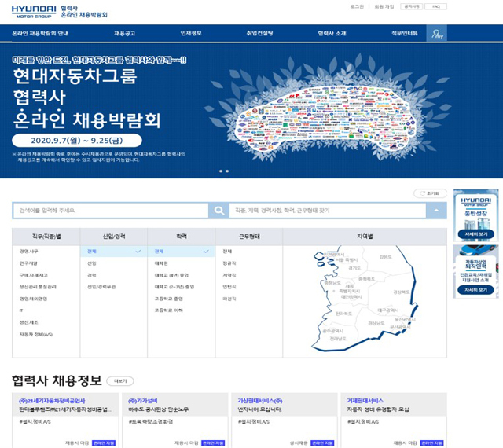Collapse the filter panel with the up-arrow button
This screenshot has width=503, height=448.
coord(436,211)
